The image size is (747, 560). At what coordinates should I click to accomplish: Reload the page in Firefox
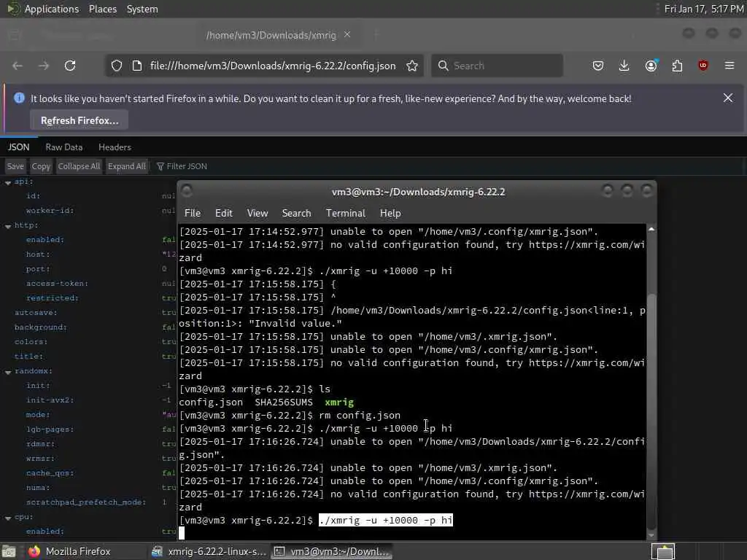pos(70,66)
